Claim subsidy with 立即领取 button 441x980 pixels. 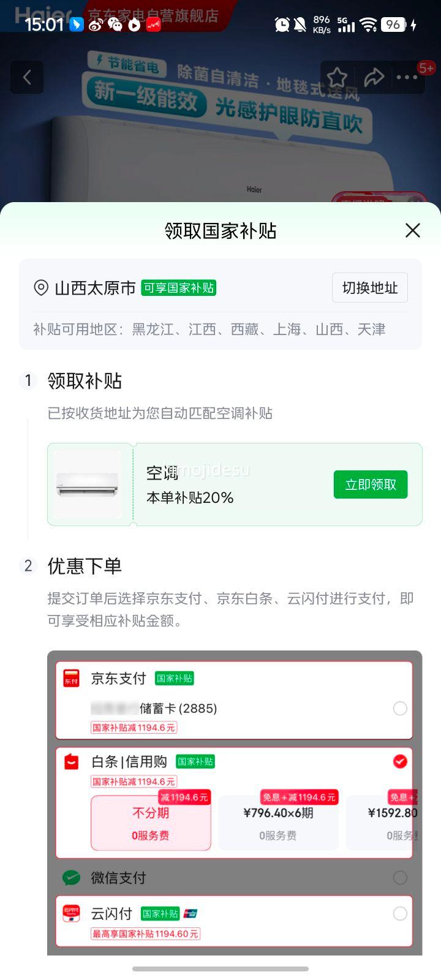pos(371,484)
